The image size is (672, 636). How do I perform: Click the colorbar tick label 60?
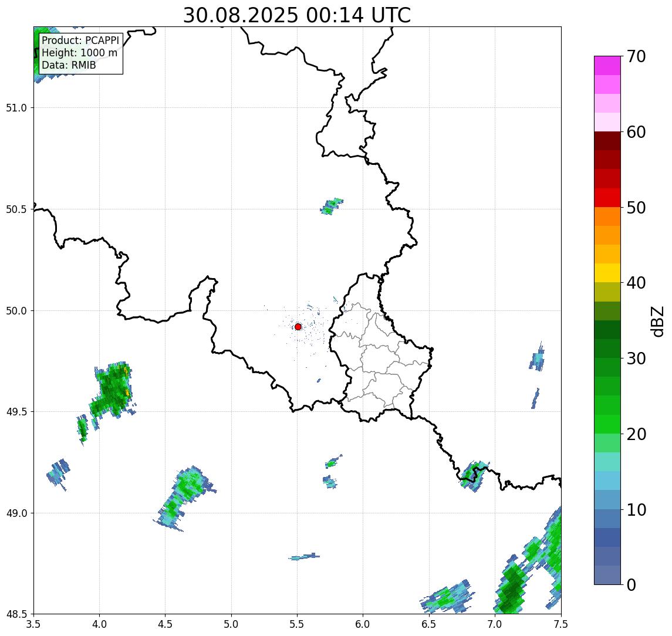click(636, 132)
